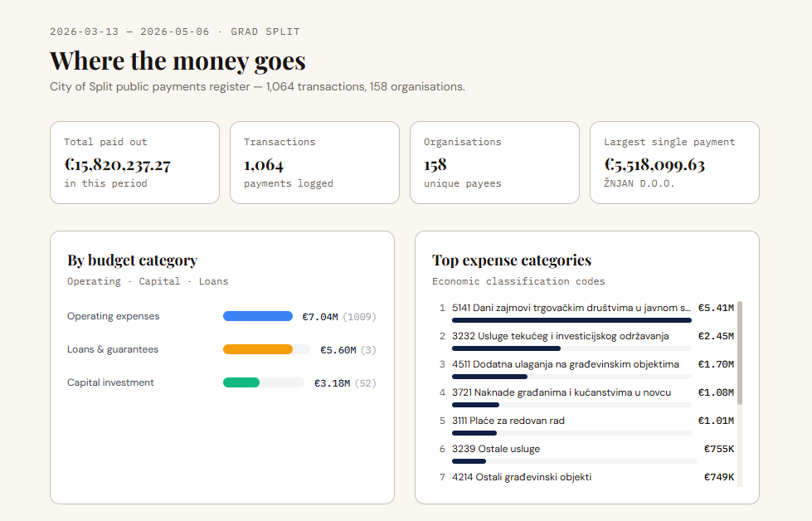Click the expense categories list scrollbar thumb
Viewport: 812px width, 521px height.
click(x=740, y=353)
